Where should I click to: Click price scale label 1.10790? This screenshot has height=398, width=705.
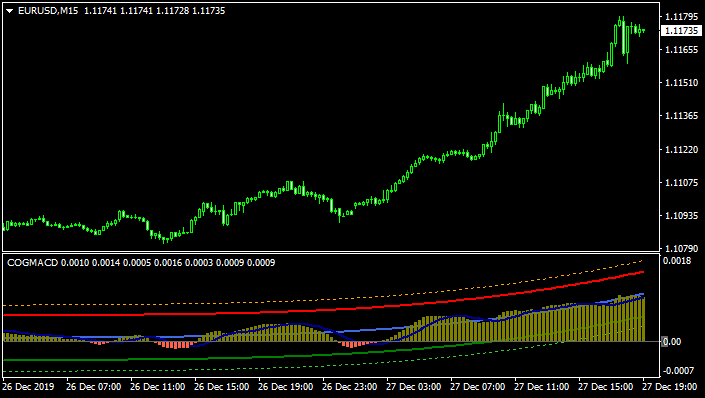click(682, 248)
